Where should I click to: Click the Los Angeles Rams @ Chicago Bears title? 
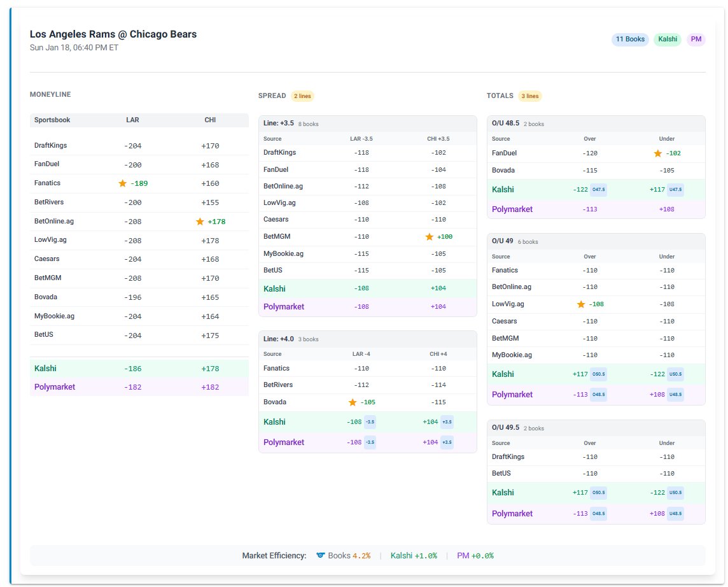(113, 34)
